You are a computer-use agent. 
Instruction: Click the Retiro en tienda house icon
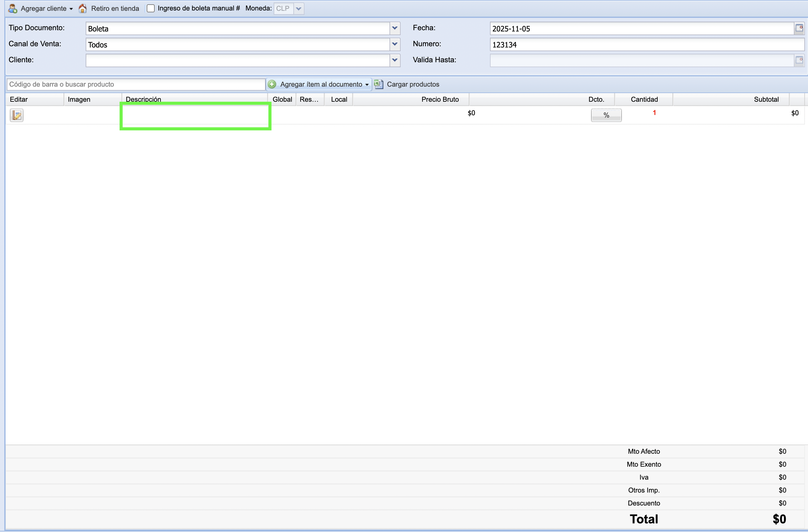click(83, 9)
